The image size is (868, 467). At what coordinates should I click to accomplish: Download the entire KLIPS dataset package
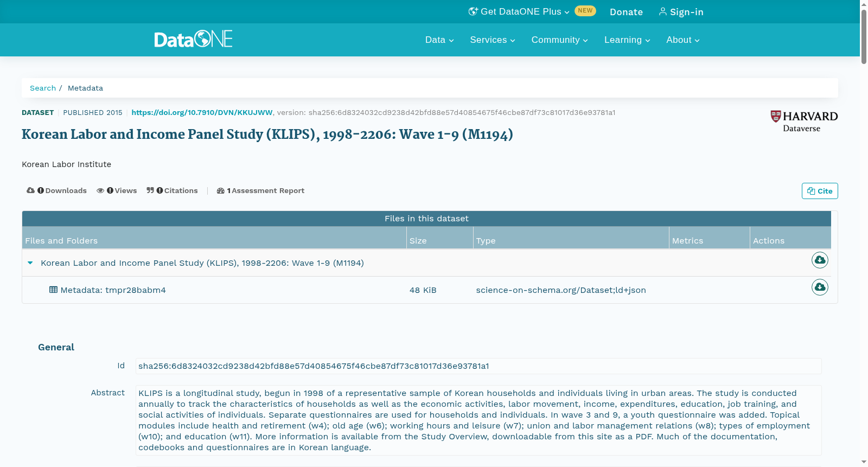pyautogui.click(x=820, y=260)
